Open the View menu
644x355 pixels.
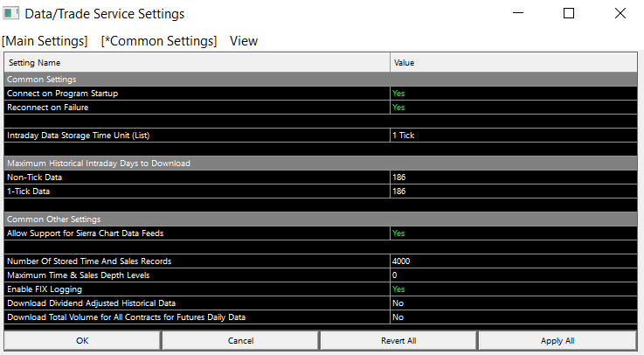pyautogui.click(x=244, y=41)
